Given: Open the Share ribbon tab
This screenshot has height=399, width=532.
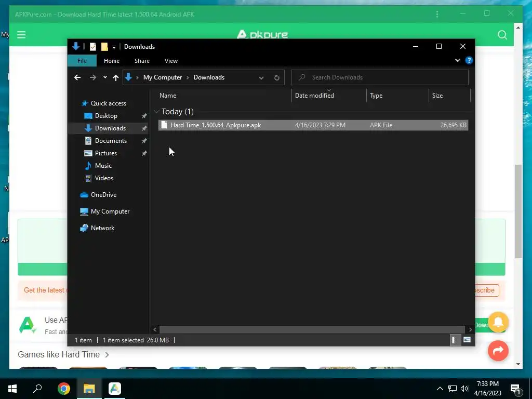Looking at the screenshot, I should 142,61.
